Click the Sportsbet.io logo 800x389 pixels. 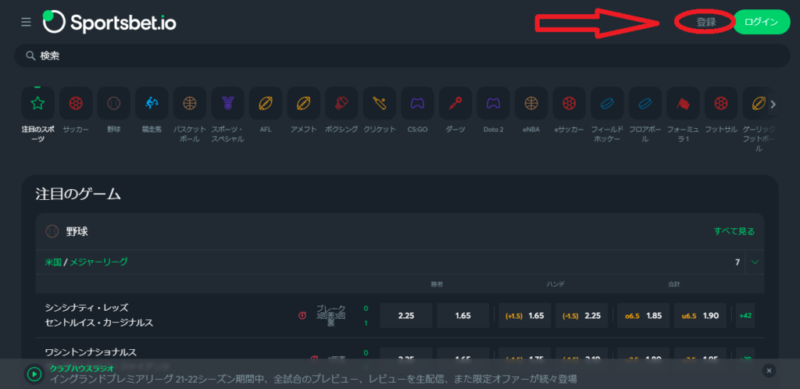point(110,22)
